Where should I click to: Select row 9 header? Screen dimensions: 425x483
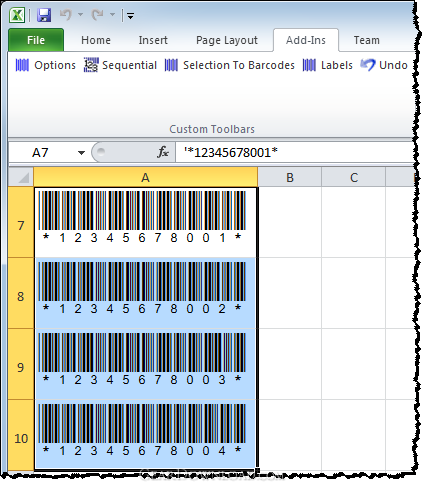[21, 364]
